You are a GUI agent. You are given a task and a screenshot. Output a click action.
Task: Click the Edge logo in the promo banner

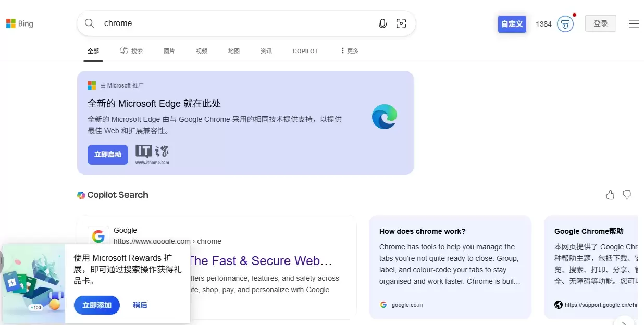(x=384, y=116)
